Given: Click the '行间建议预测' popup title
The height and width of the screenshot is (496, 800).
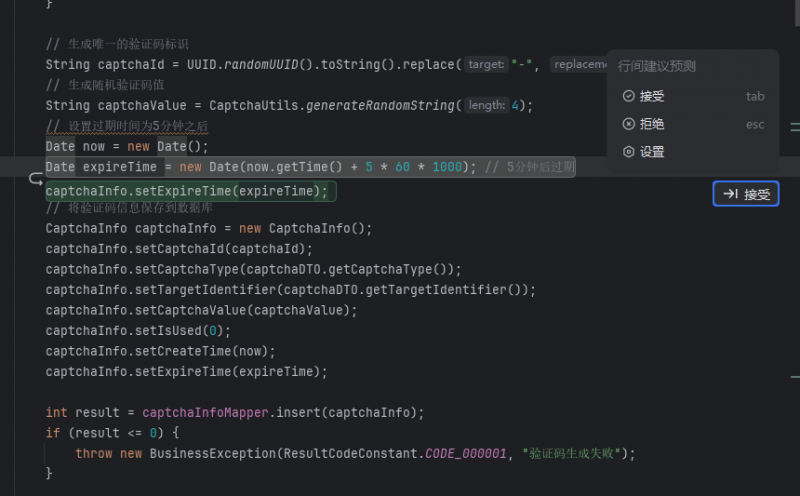Looking at the screenshot, I should point(657,66).
